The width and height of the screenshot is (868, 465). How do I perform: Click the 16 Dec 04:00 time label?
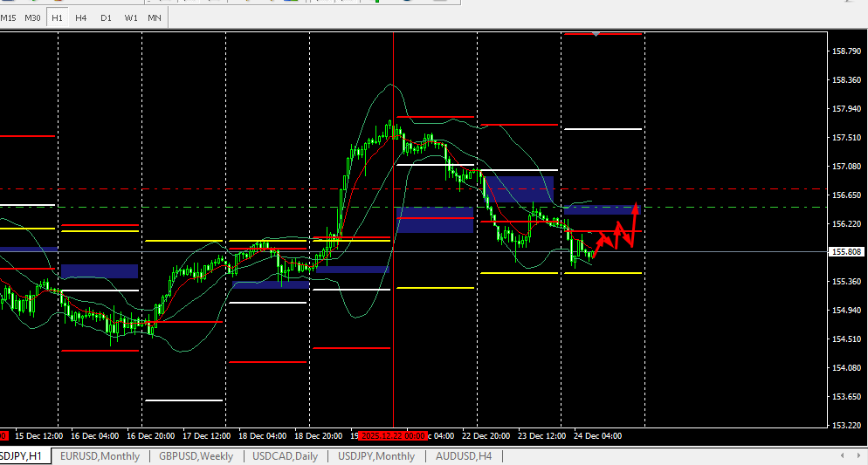click(x=94, y=435)
